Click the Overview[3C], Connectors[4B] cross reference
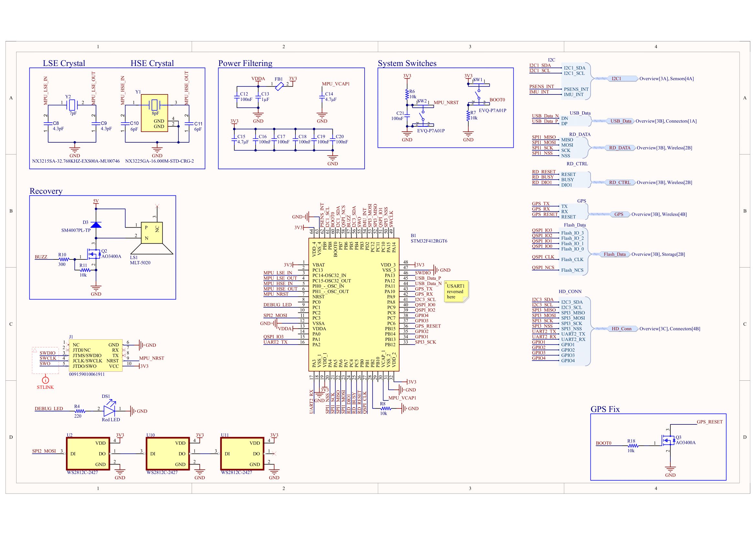Image resolution: width=756 pixels, height=535 pixels. pos(670,328)
